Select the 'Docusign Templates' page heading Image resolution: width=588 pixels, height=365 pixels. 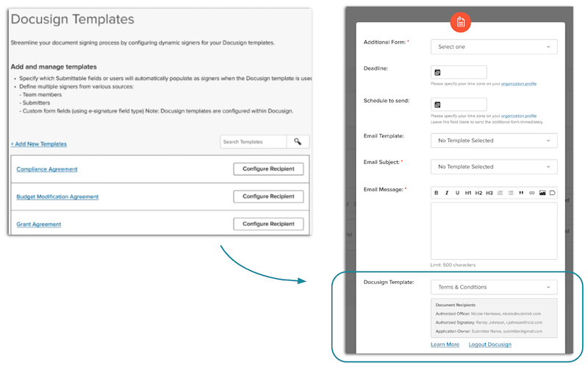[72, 19]
